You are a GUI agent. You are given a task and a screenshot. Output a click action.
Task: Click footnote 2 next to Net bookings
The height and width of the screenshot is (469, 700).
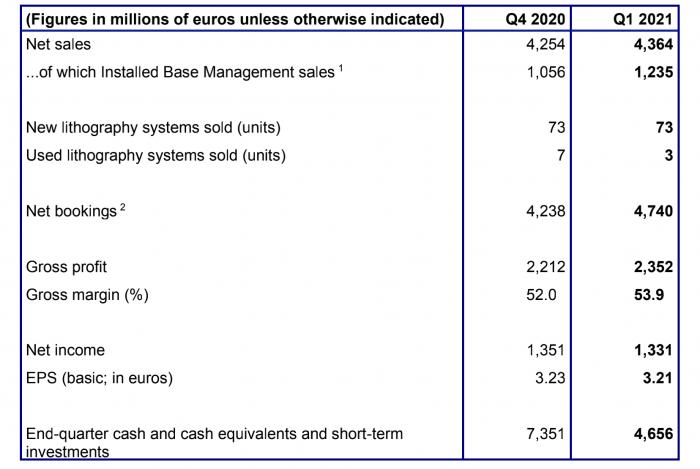pos(122,207)
